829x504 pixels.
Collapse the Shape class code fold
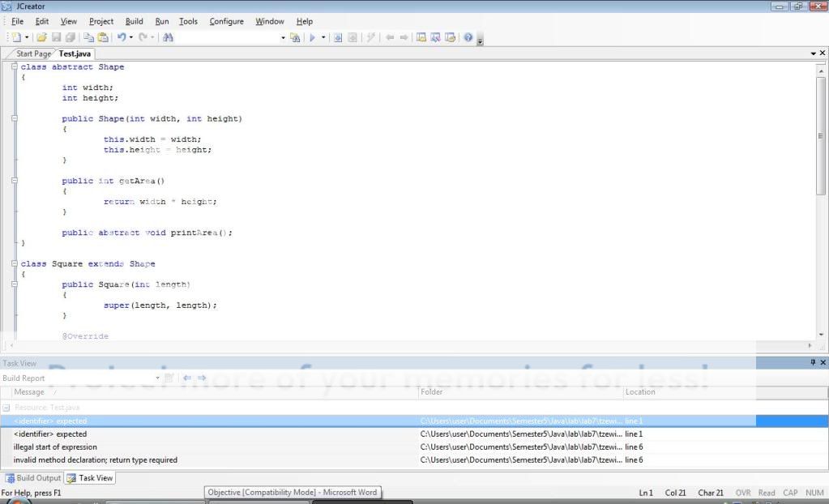(x=15, y=66)
